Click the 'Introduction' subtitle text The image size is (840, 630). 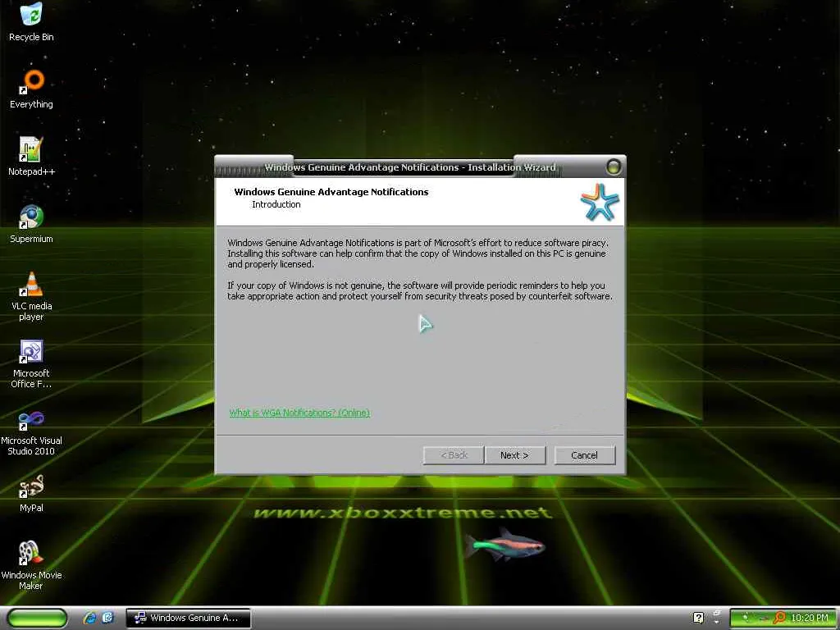click(x=276, y=204)
